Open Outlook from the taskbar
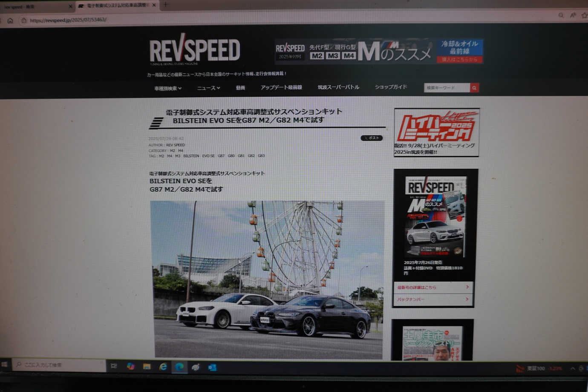This screenshot has width=588, height=392. click(212, 367)
